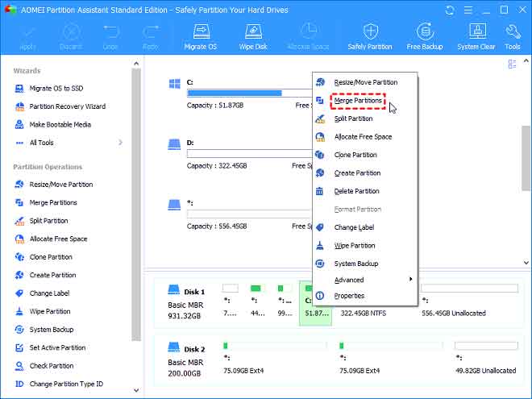Viewport: 532px width, 399px height.
Task: Select Disk 1 header in disk map
Action: (x=186, y=304)
